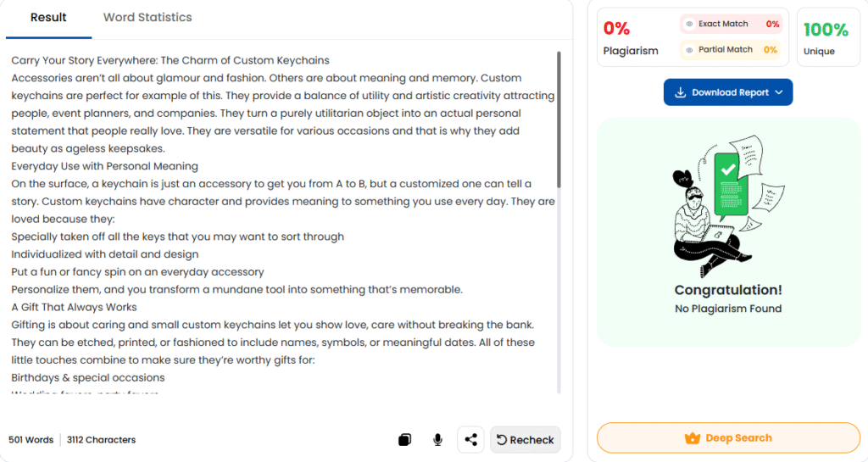The width and height of the screenshot is (868, 462).
Task: Click the 3112 Characters count label
Action: coord(101,440)
